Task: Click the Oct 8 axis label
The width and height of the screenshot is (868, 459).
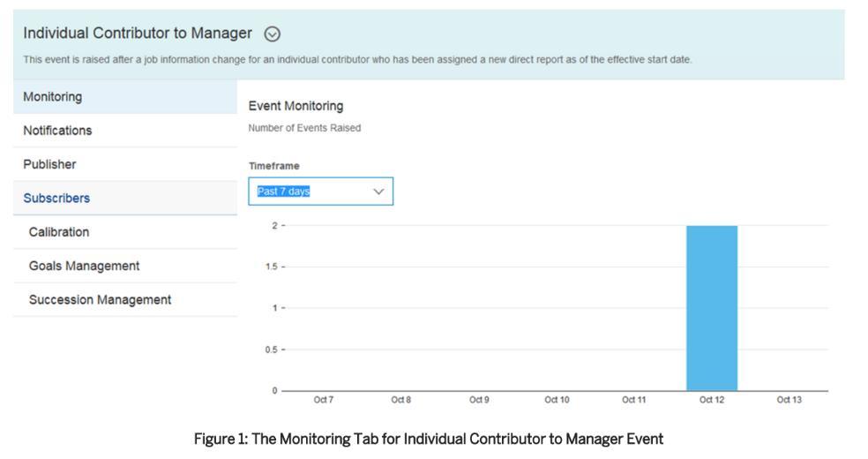Action: click(400, 400)
